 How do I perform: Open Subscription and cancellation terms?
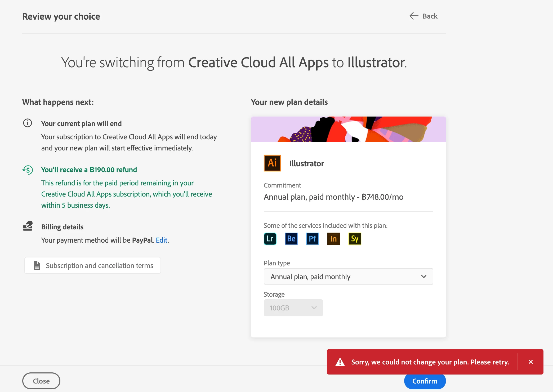click(x=93, y=265)
